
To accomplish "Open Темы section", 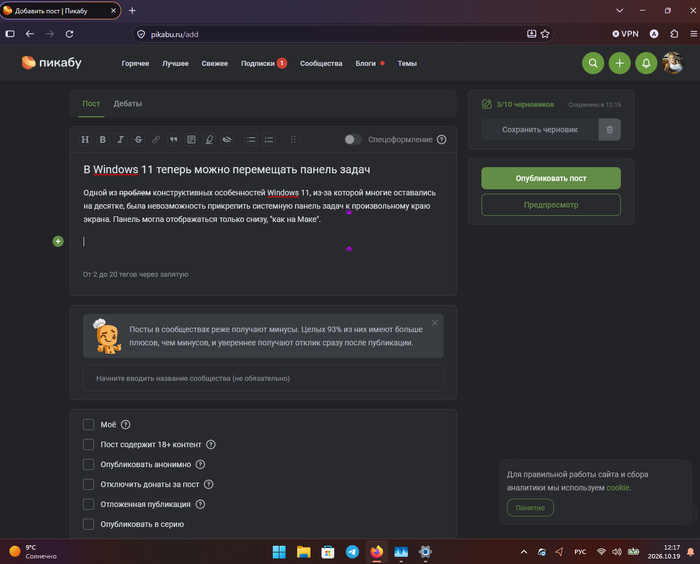I will (407, 63).
